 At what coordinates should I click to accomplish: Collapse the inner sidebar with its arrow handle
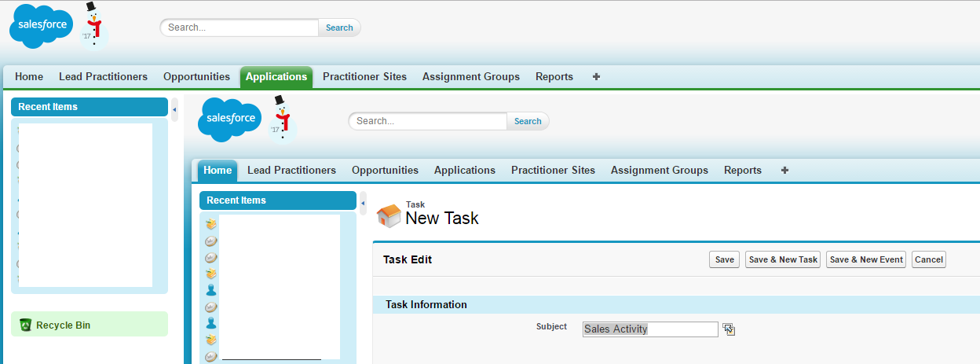(363, 203)
